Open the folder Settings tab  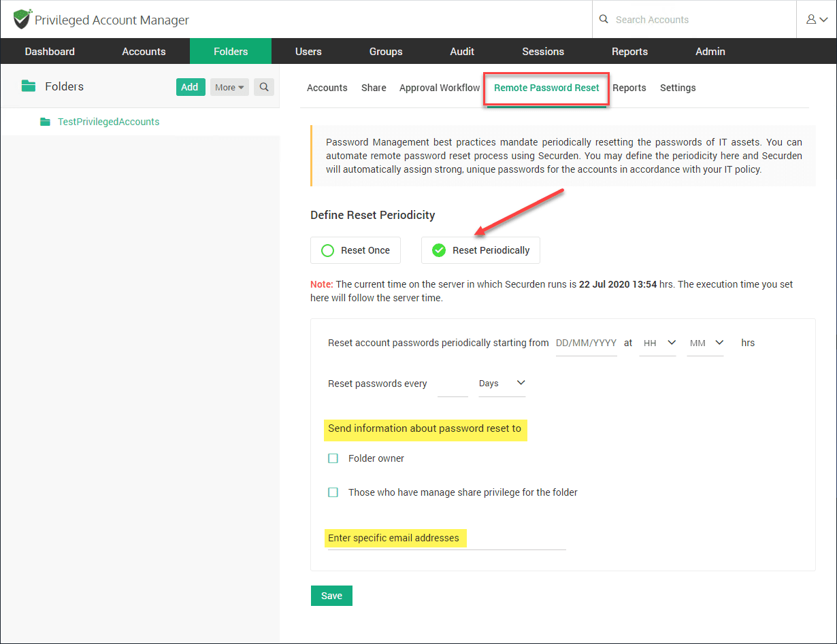point(678,88)
